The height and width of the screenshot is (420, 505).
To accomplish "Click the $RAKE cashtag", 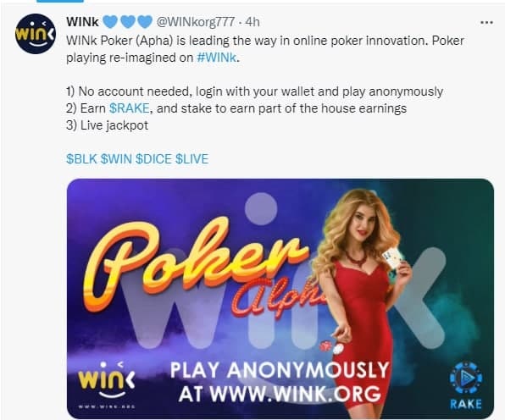I will [x=129, y=108].
